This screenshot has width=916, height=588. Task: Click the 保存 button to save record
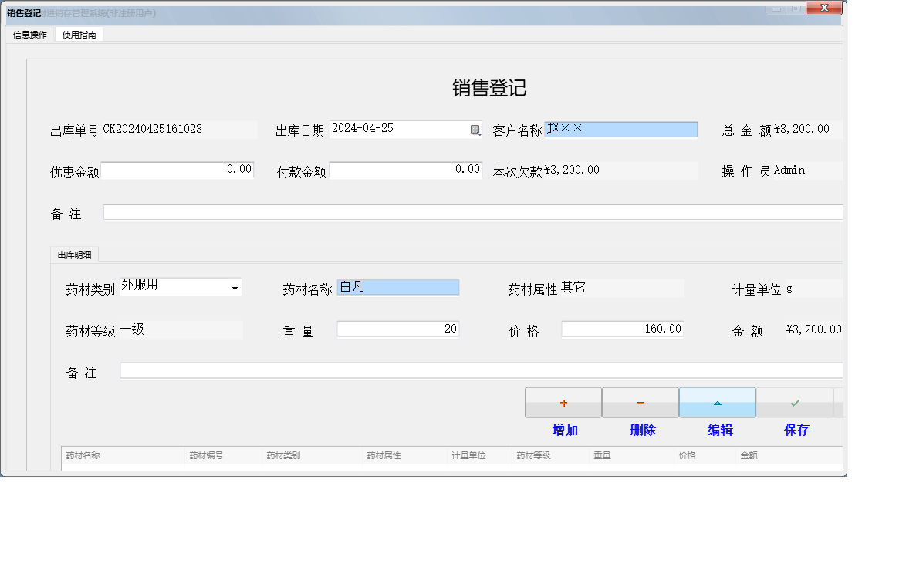point(796,430)
